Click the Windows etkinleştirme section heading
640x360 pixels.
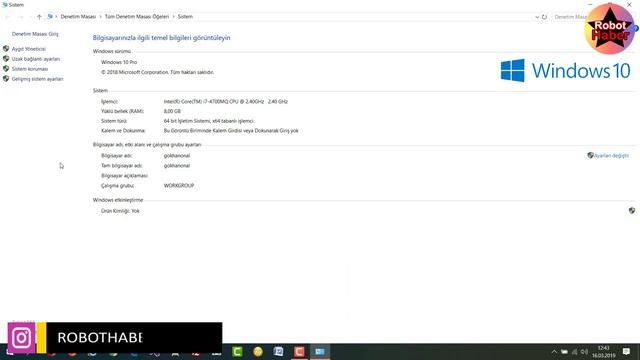[x=118, y=200]
